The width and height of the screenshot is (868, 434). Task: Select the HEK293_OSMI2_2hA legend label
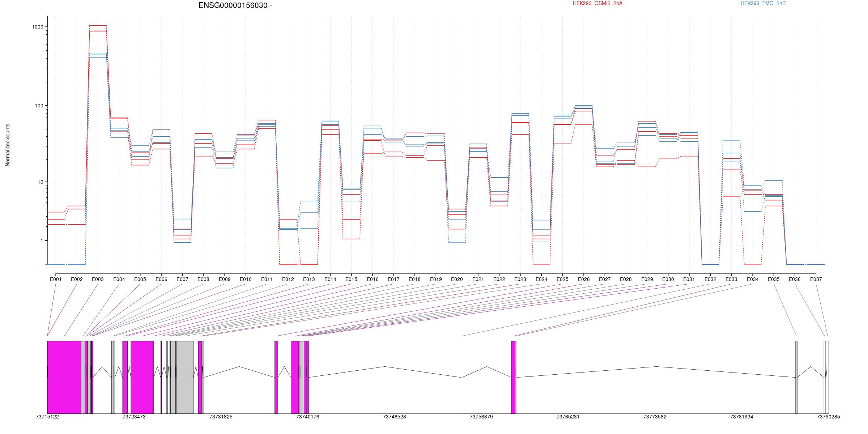597,3
